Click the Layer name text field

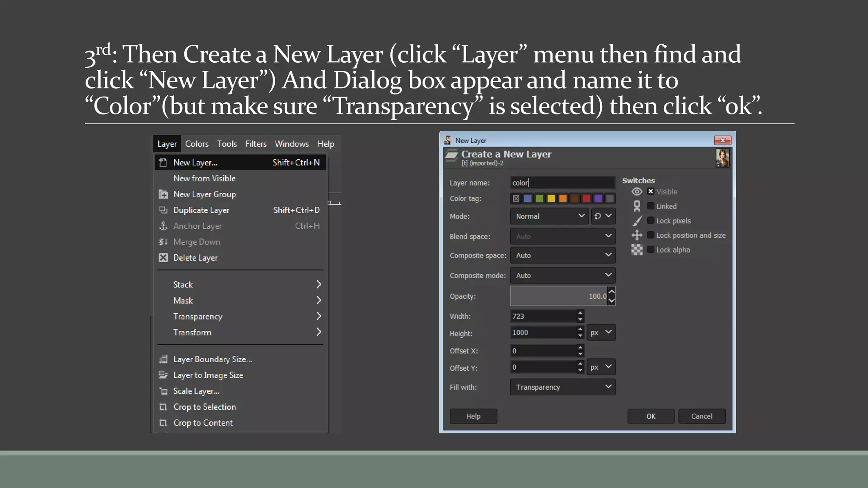tap(563, 183)
